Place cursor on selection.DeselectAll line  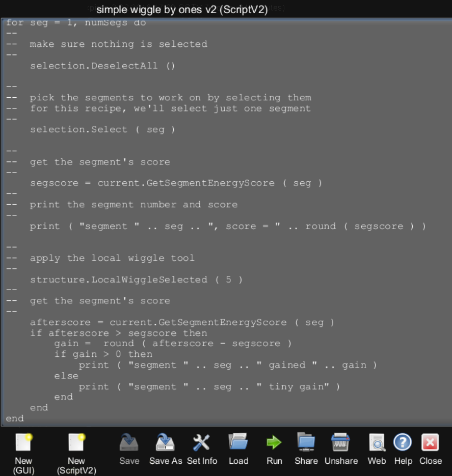[x=102, y=66]
